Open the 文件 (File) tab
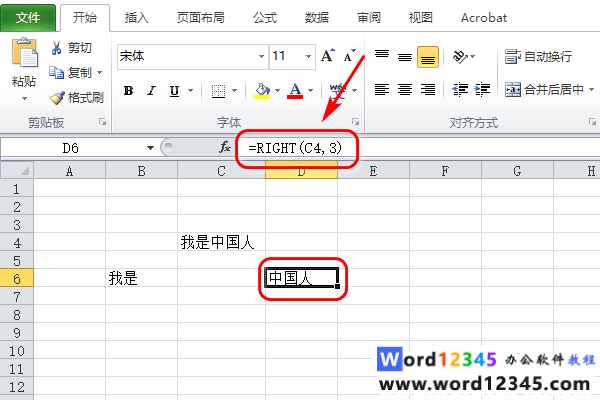Image resolution: width=600 pixels, height=400 pixels. tap(28, 18)
